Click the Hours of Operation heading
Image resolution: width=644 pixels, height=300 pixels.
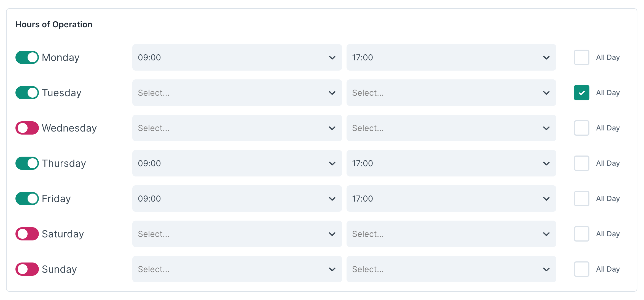pos(54,24)
